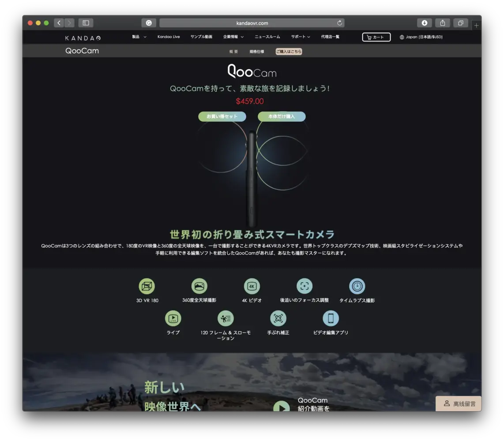Expand the 企業情報 dropdown menu

(233, 37)
